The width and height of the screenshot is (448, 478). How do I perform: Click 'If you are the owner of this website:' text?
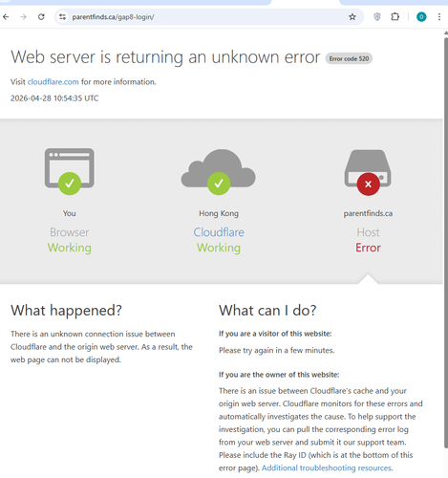[279, 375]
